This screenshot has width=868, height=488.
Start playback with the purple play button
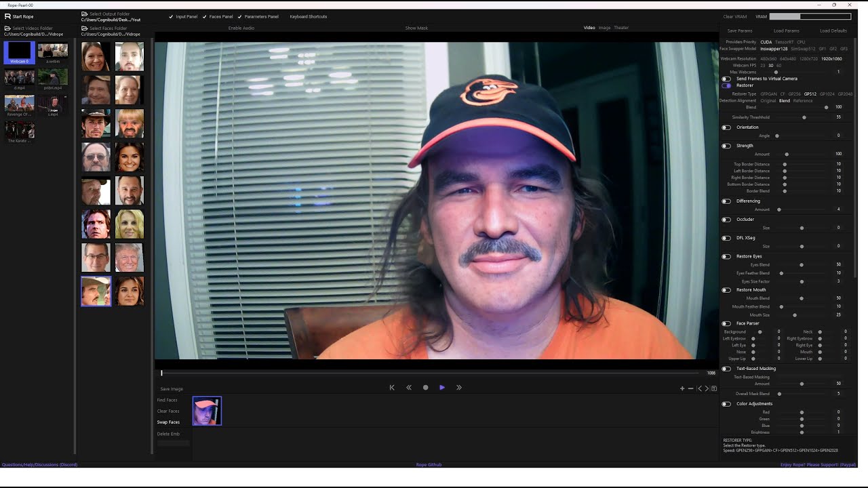(442, 388)
